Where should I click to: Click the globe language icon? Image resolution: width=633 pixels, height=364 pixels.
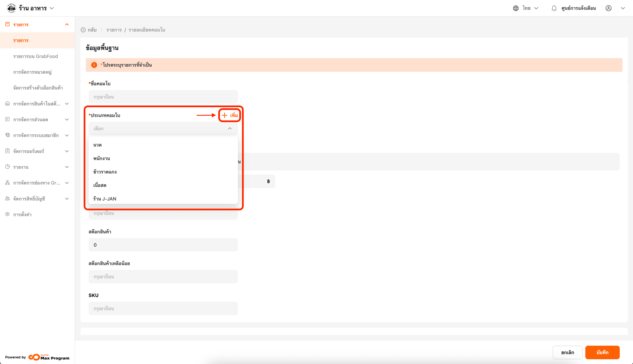pos(515,8)
